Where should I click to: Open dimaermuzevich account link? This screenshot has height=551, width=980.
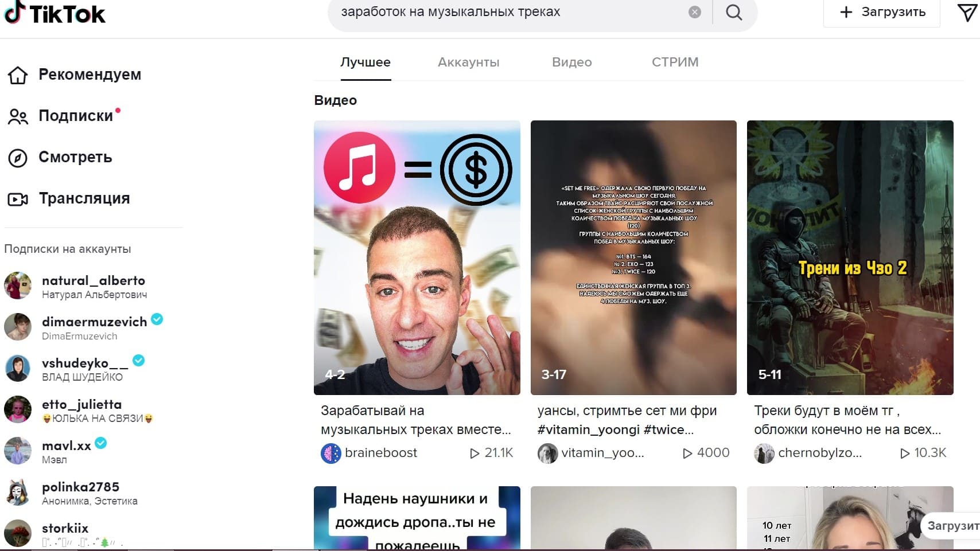pyautogui.click(x=95, y=322)
